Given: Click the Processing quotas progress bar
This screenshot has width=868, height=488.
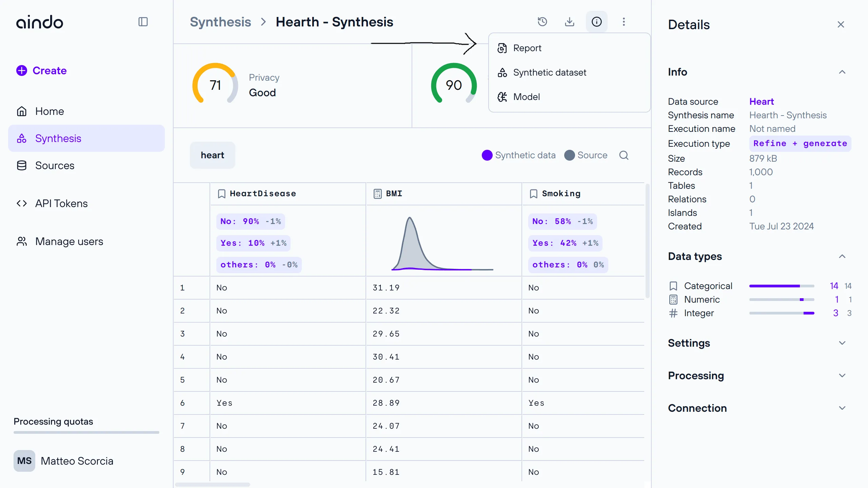Looking at the screenshot, I should (86, 432).
